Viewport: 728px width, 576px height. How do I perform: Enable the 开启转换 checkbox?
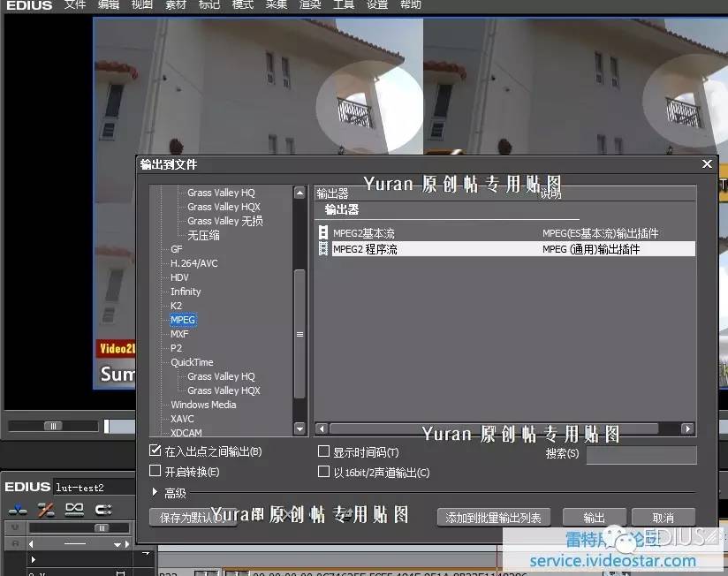point(155,472)
